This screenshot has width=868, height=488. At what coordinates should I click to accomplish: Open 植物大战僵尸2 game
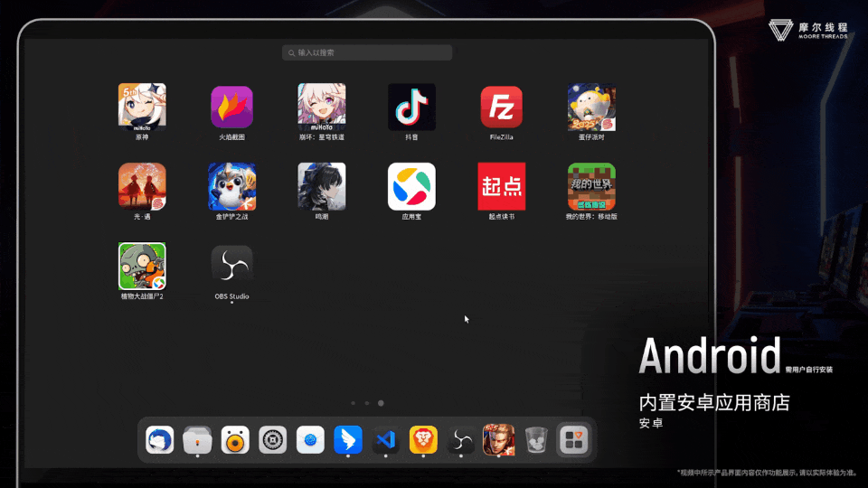tap(142, 266)
